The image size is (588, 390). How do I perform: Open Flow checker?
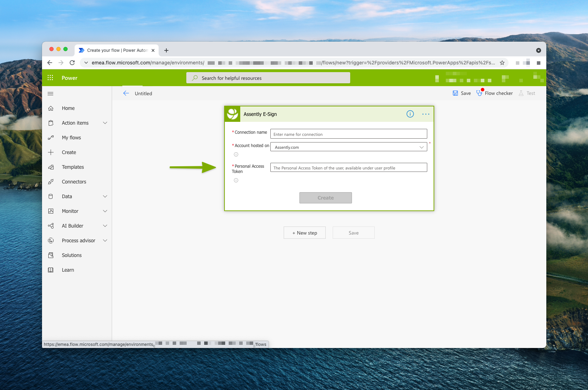[x=494, y=93]
